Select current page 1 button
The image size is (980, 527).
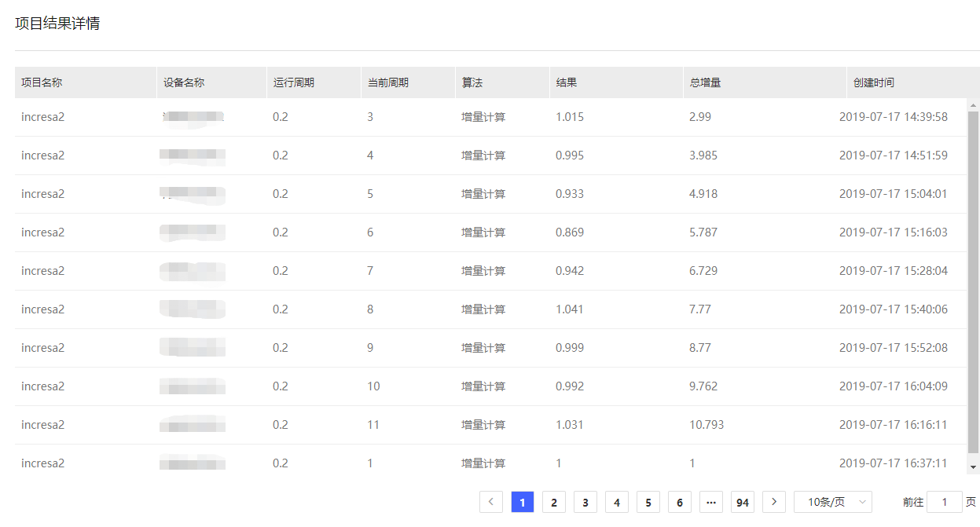[x=523, y=502]
